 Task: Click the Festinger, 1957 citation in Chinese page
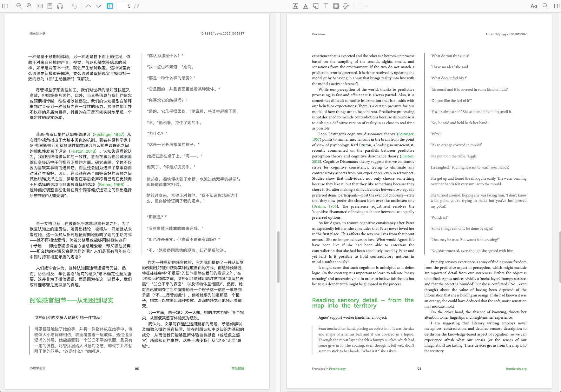coord(109,135)
